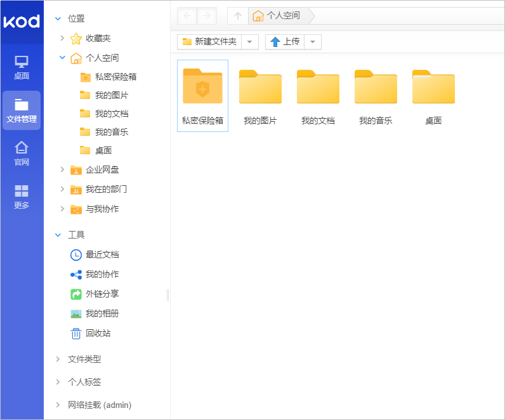Image resolution: width=505 pixels, height=420 pixels.
Task: Click the 个人空间 house icon in tree
Action: click(x=76, y=58)
